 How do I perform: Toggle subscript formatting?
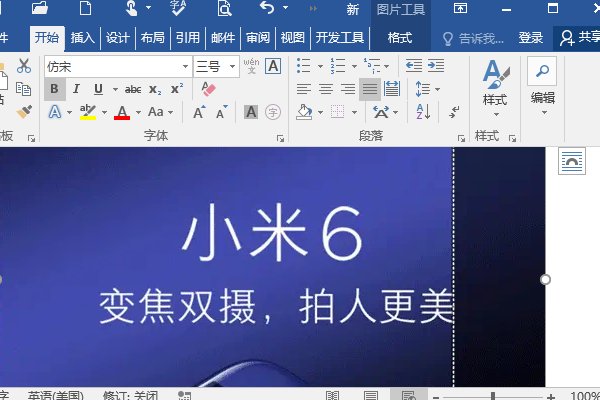point(155,90)
